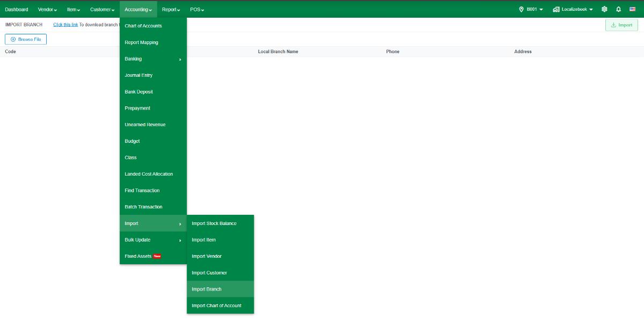Click the location pin icon beside B001
The height and width of the screenshot is (319, 644).
coord(521,9)
